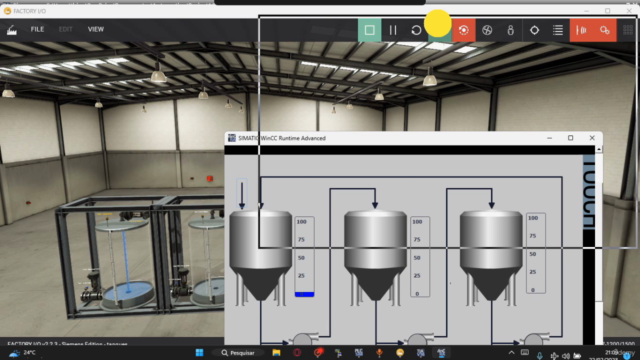Select the first-person camera icon
The height and width of the screenshot is (360, 640).
[x=510, y=30]
